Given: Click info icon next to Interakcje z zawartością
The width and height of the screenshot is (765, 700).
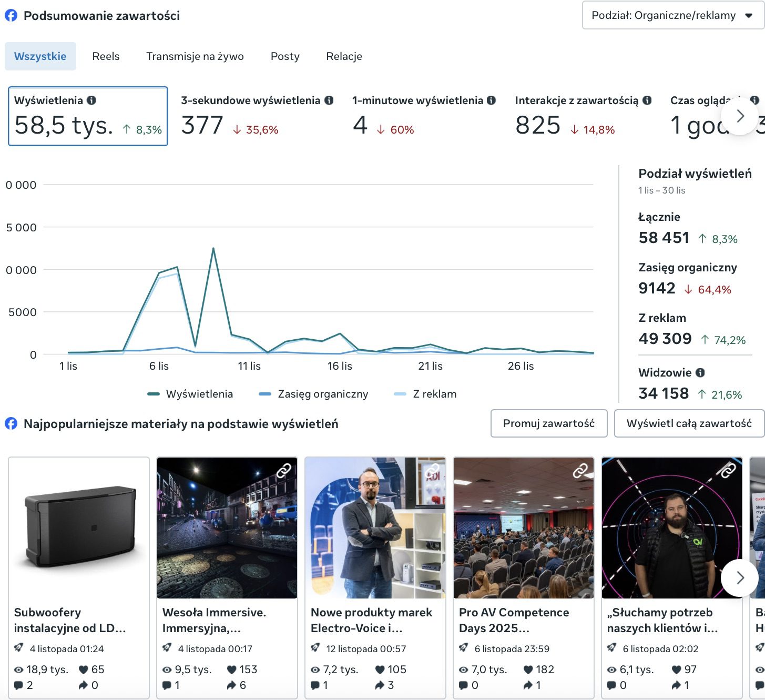Looking at the screenshot, I should [647, 100].
